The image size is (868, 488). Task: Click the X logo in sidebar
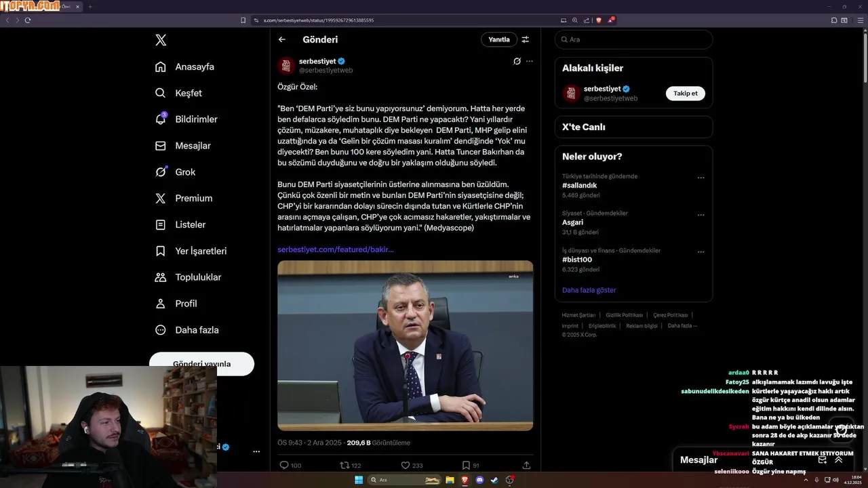[161, 40]
